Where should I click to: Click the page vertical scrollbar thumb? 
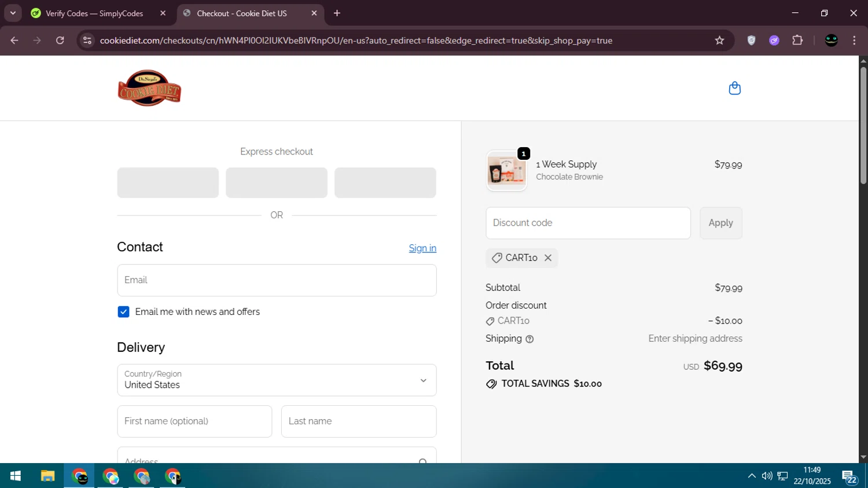[x=863, y=126]
